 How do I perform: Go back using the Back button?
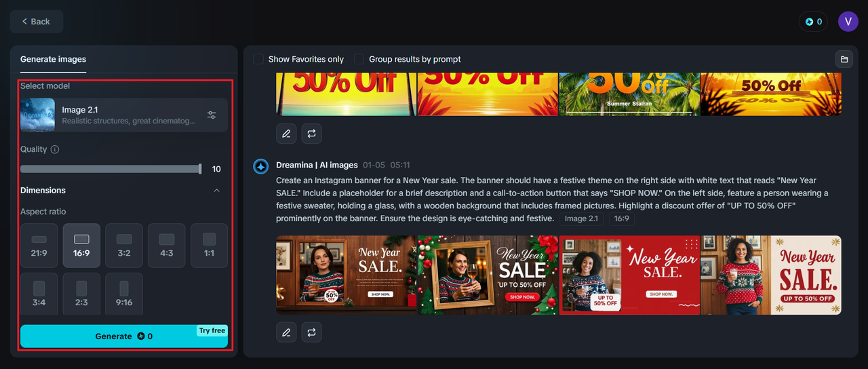point(37,22)
